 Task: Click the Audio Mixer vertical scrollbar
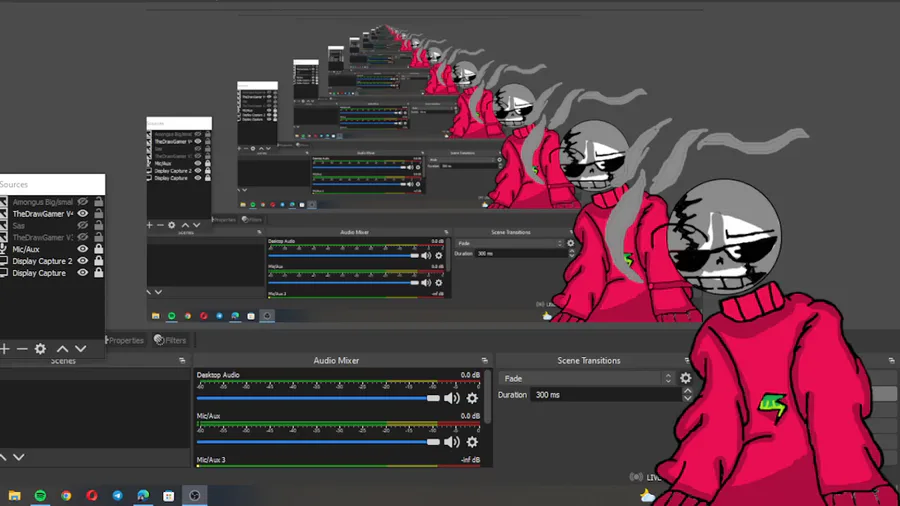point(488,397)
